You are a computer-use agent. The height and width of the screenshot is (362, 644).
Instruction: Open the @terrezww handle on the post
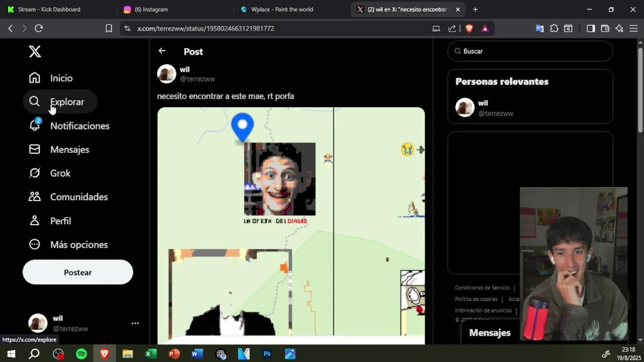tap(198, 79)
